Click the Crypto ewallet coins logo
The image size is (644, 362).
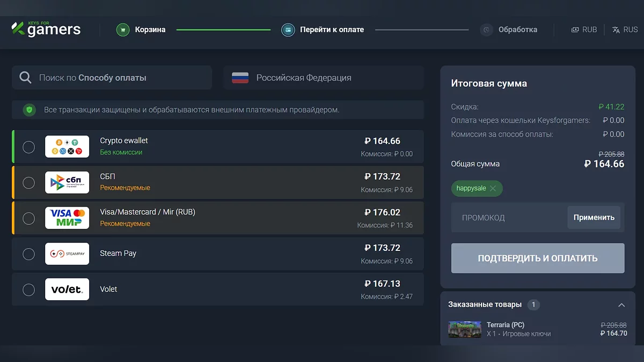[67, 147]
